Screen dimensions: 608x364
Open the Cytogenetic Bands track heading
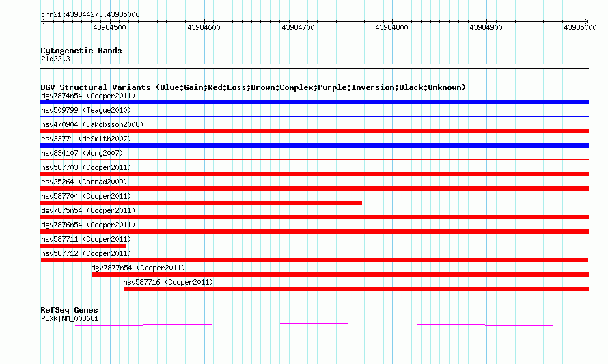click(x=81, y=51)
